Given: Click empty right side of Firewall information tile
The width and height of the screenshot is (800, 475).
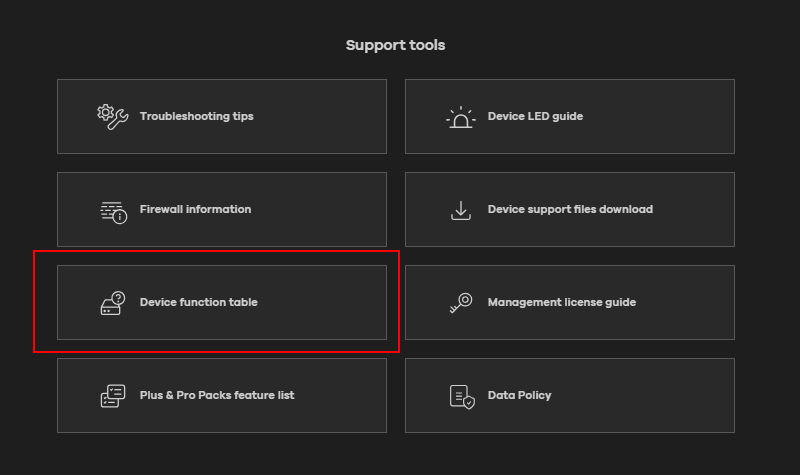Looking at the screenshot, I should tap(330, 209).
